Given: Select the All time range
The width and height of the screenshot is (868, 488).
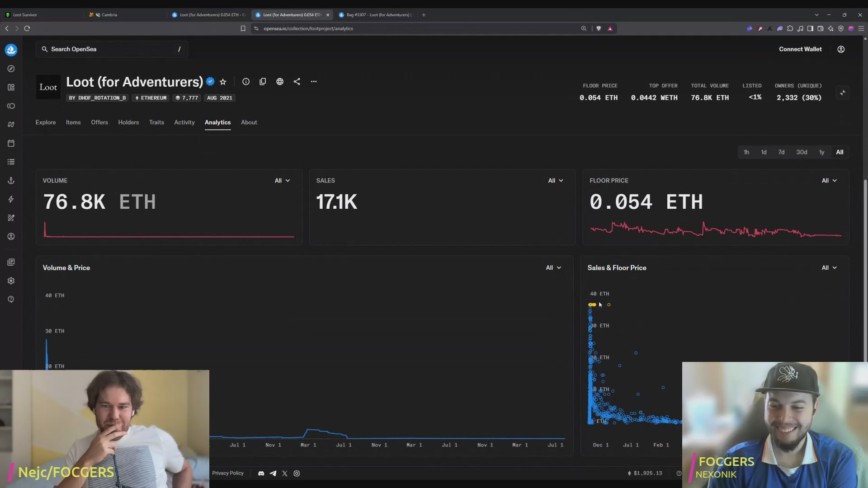Looking at the screenshot, I should (840, 152).
